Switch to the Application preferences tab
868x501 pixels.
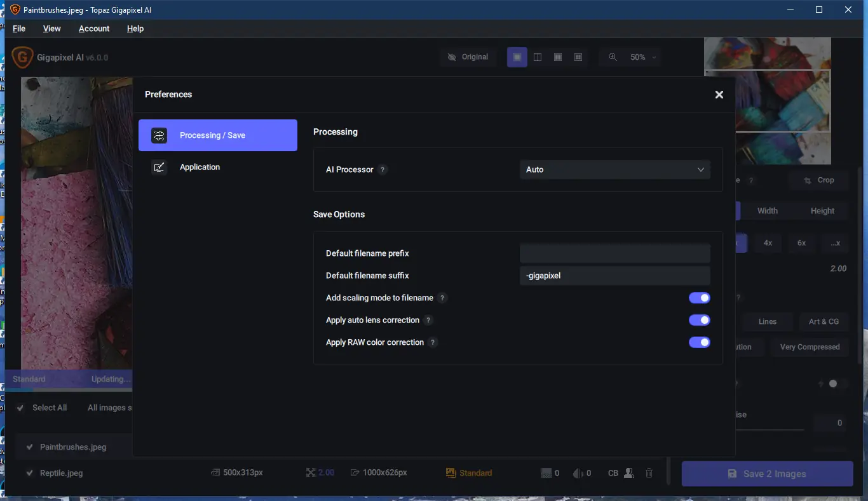point(218,167)
